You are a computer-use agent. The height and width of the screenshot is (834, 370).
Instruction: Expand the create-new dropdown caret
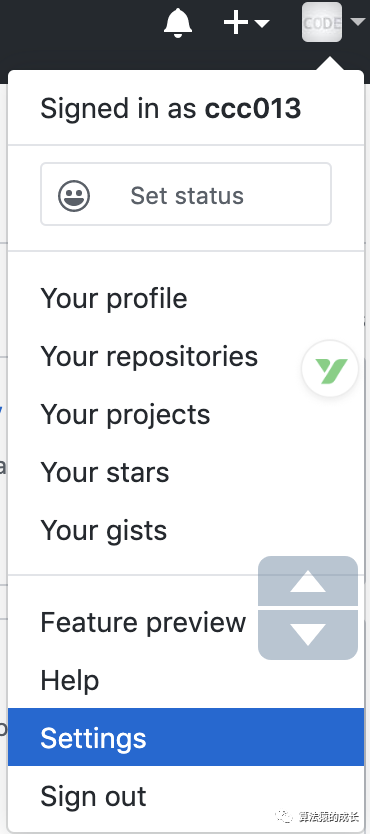[262, 23]
